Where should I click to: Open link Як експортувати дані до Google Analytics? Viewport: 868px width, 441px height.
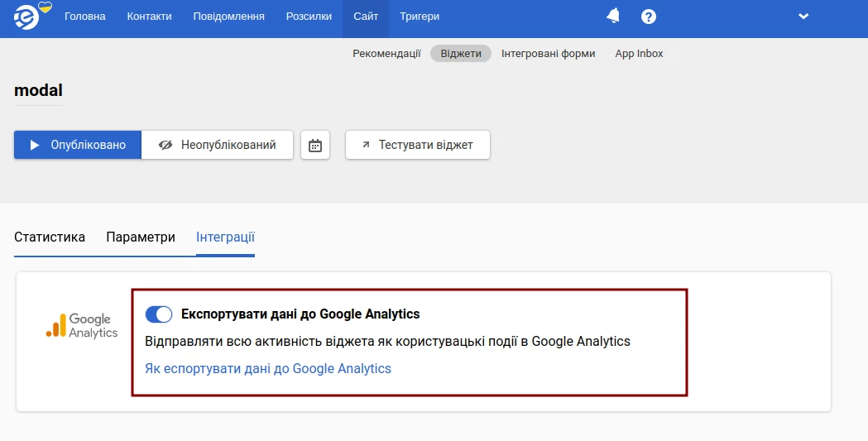coord(268,369)
